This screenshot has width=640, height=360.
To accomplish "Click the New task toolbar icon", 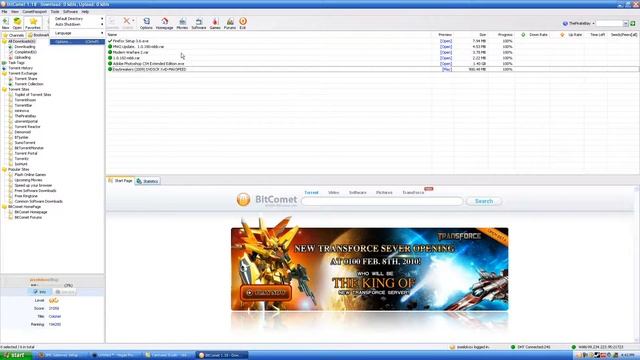I will (5, 23).
